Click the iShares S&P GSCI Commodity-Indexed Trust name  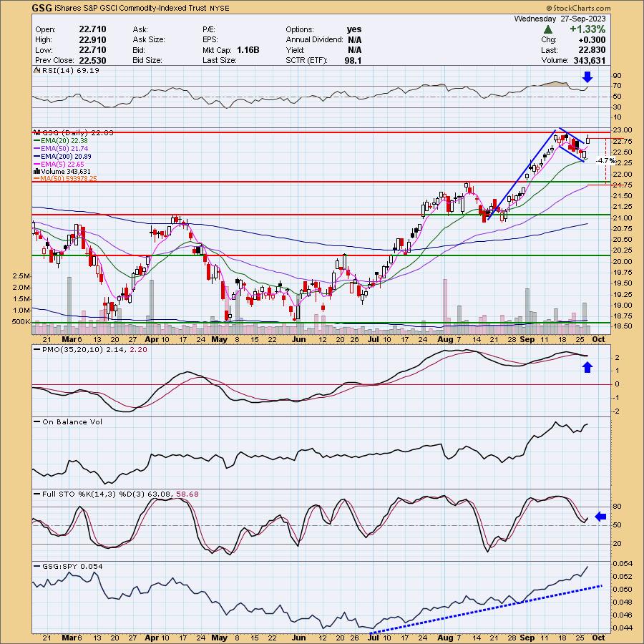pyautogui.click(x=130, y=8)
